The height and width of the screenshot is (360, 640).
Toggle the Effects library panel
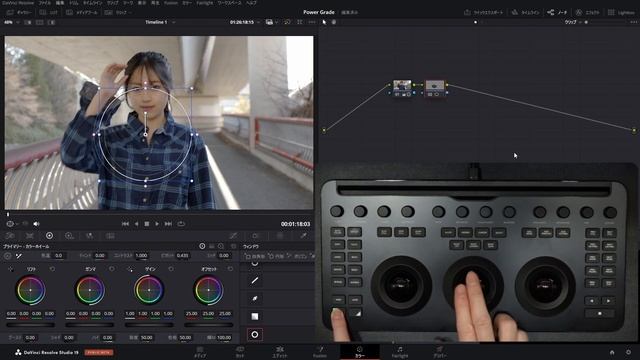[x=588, y=13]
